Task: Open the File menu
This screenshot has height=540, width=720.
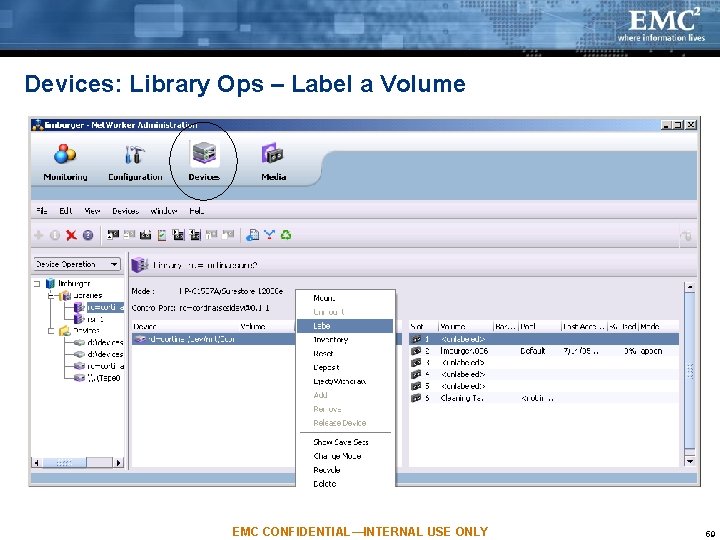Action: click(41, 211)
